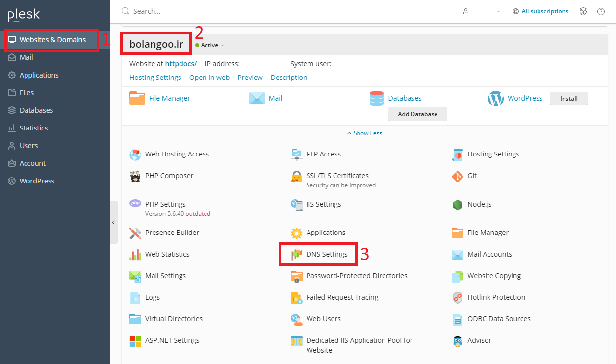This screenshot has width=616, height=364.
Task: Collapse tools with Show Less
Action: point(364,133)
